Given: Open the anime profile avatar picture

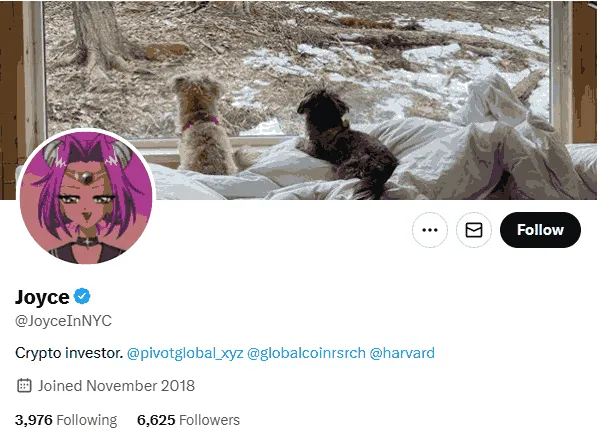Looking at the screenshot, I should (x=86, y=197).
